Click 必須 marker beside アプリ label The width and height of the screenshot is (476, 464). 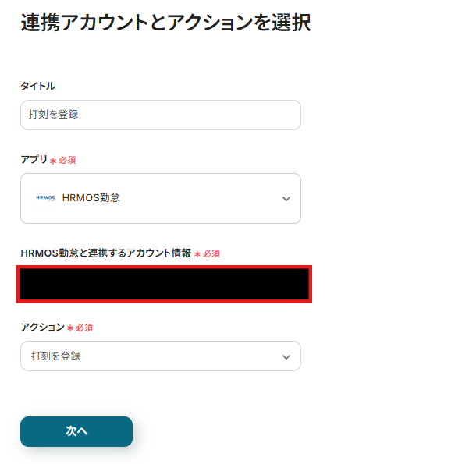(x=67, y=160)
